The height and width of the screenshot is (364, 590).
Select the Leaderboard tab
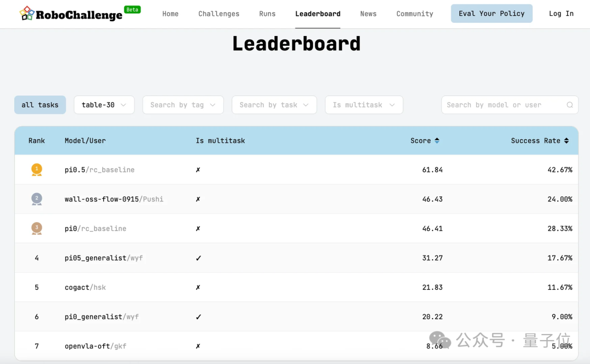[x=317, y=14]
